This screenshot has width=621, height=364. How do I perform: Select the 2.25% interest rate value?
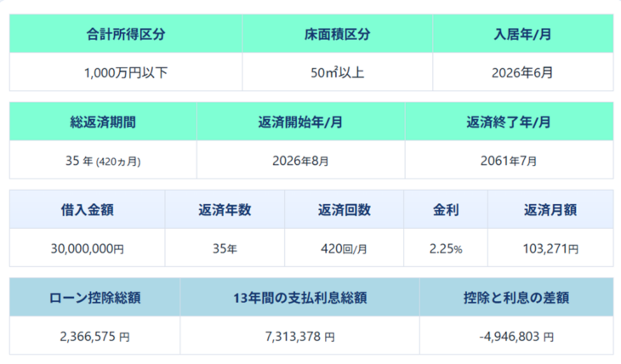(x=446, y=248)
